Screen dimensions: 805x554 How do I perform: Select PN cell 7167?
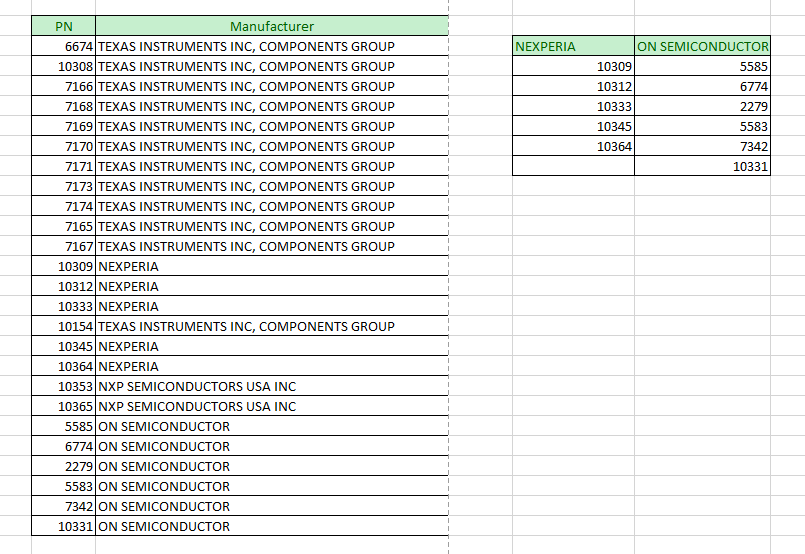click(x=64, y=246)
